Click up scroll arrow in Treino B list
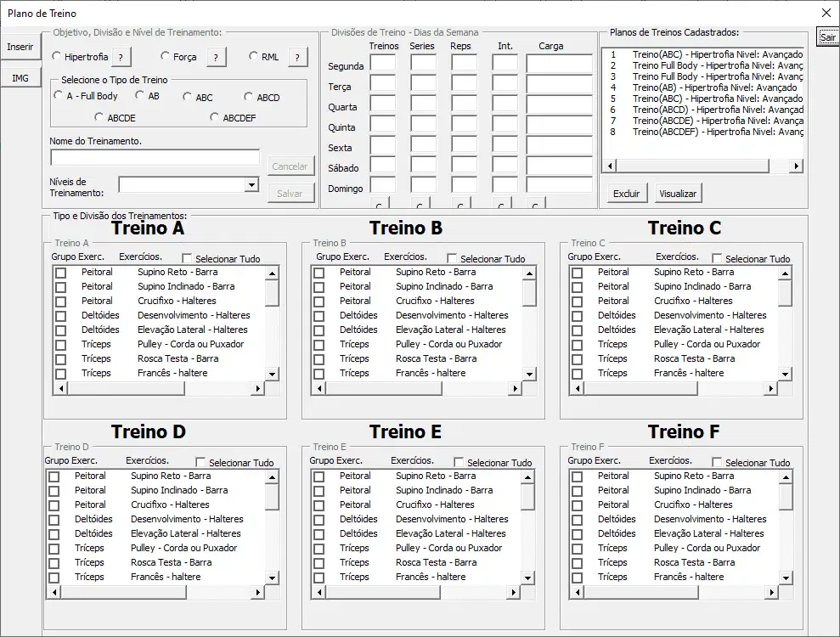 [x=529, y=273]
